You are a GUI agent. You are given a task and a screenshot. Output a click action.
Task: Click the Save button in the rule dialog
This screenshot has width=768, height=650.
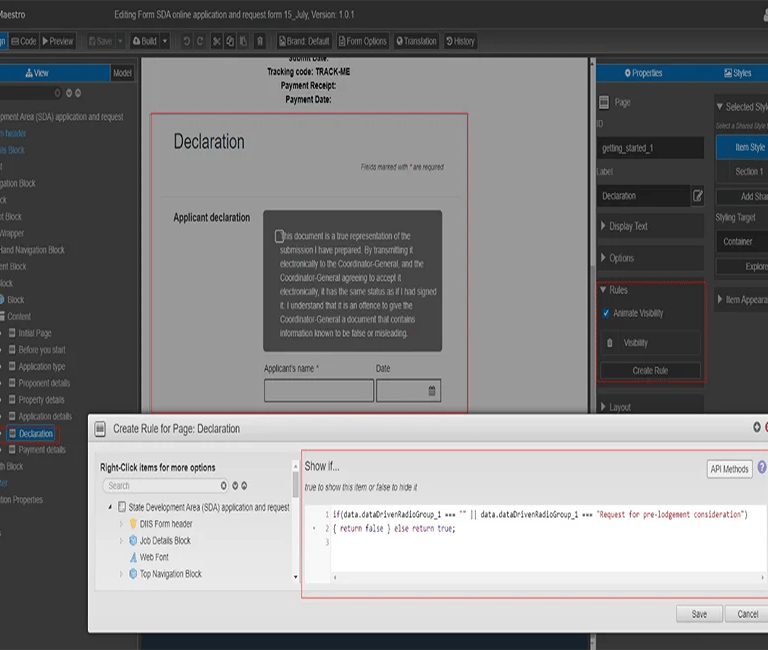point(699,614)
